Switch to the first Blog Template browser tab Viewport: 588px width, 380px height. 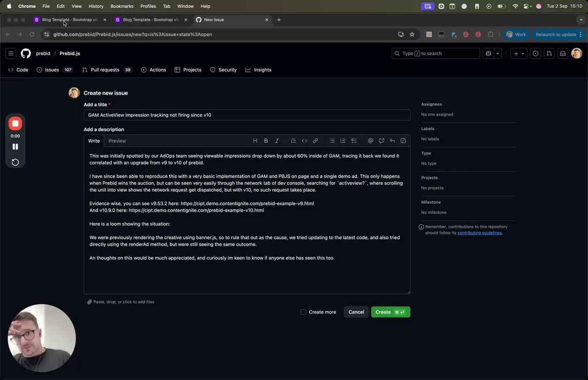70,20
